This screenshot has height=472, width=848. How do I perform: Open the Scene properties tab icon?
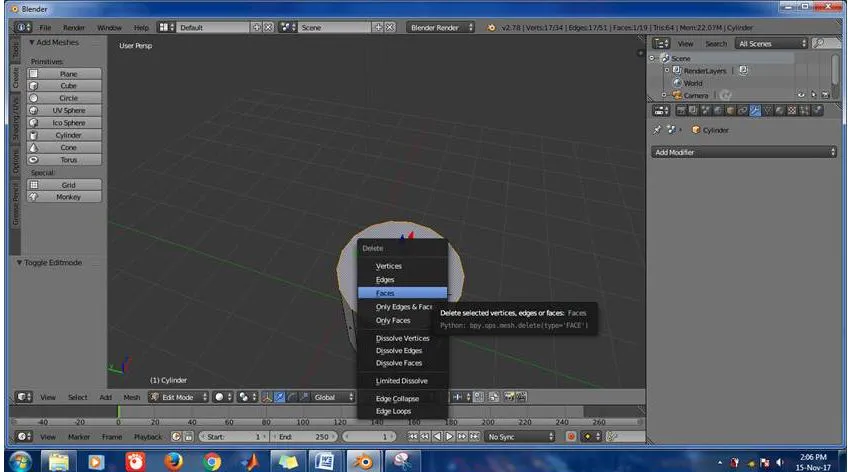706,111
